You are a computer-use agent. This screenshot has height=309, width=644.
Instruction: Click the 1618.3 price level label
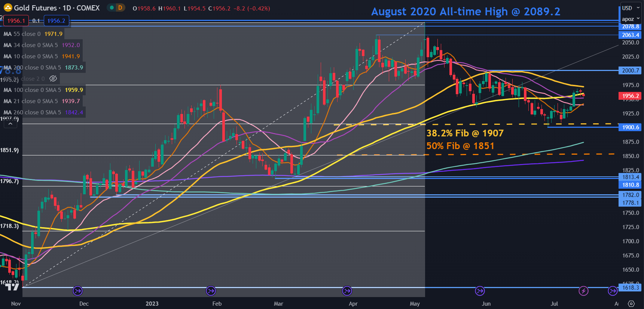coord(631,288)
